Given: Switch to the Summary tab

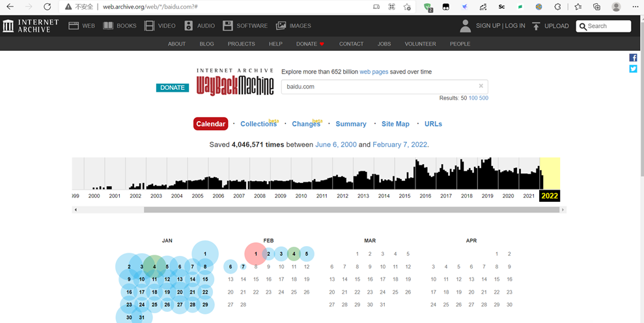Looking at the screenshot, I should [351, 124].
